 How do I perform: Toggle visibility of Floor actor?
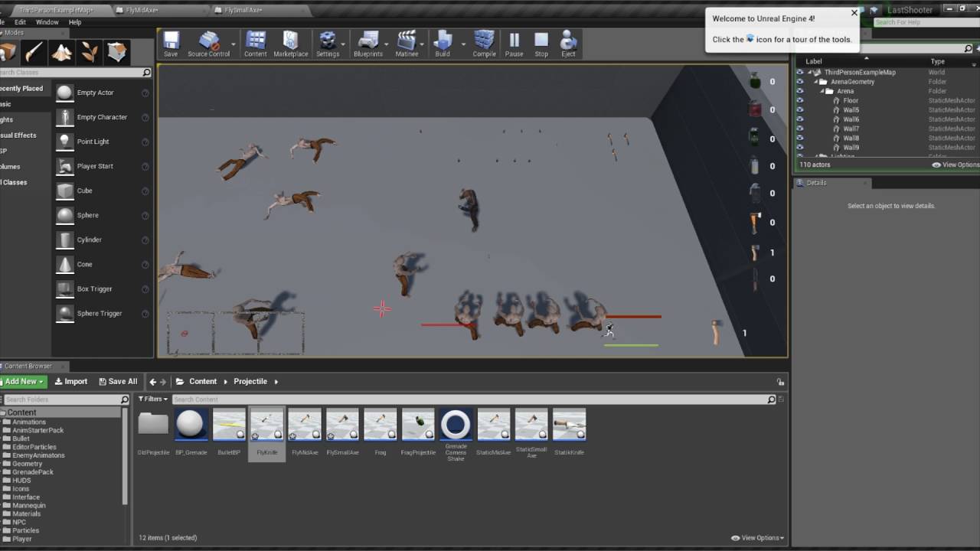pos(800,100)
